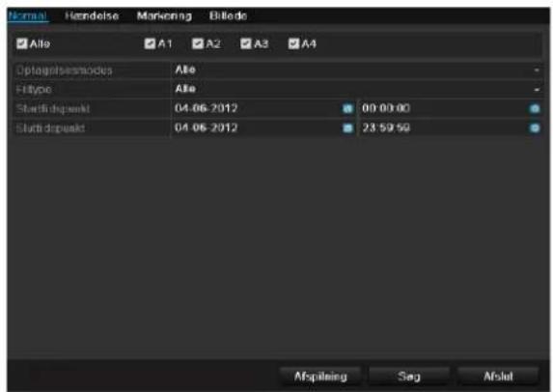Expand the Filtype dropdown

click(356, 89)
